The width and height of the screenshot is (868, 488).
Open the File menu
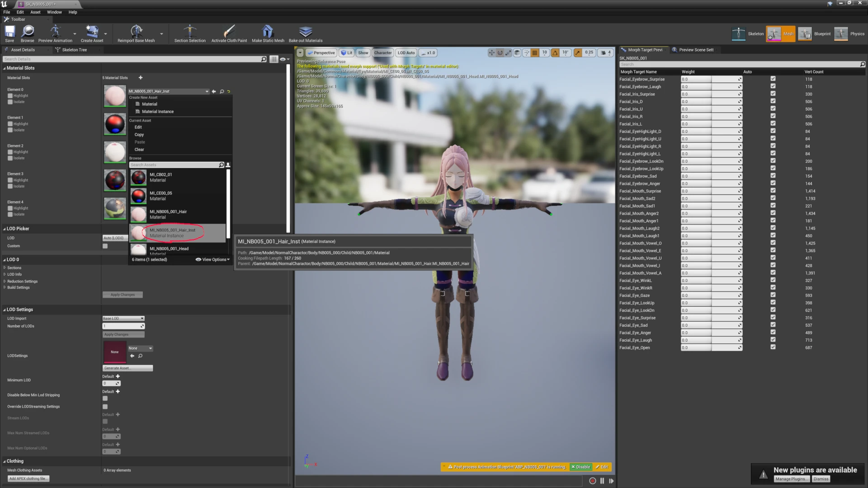7,12
